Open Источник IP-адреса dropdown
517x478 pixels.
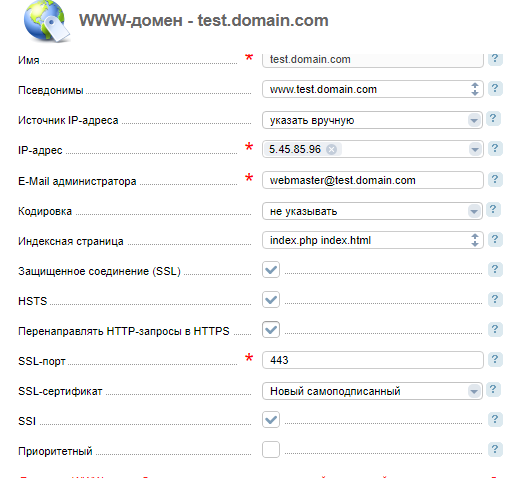tap(373, 120)
